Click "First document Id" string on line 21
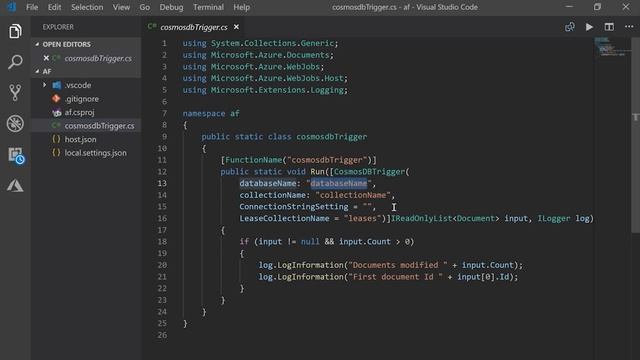This screenshot has height=360, width=640. coord(396,277)
